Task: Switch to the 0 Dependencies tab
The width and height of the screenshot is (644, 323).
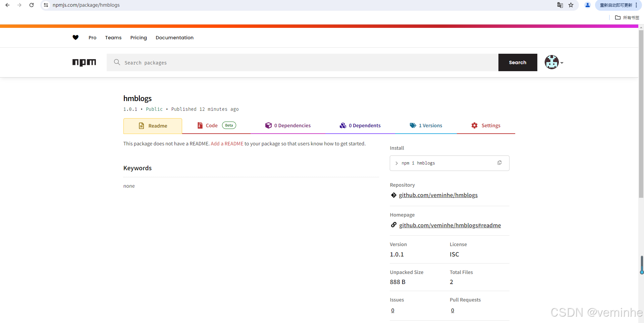Action: pyautogui.click(x=288, y=126)
